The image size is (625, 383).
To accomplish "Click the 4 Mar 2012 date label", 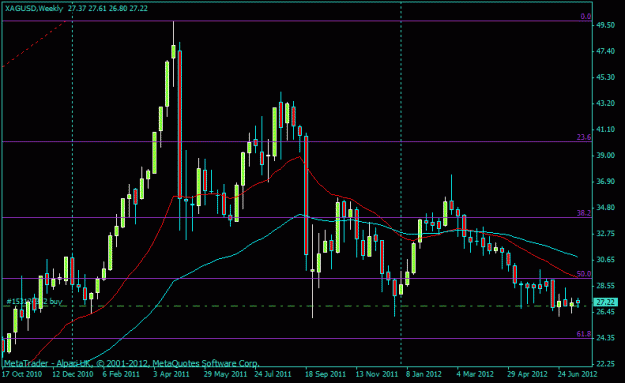I will pos(475,374).
